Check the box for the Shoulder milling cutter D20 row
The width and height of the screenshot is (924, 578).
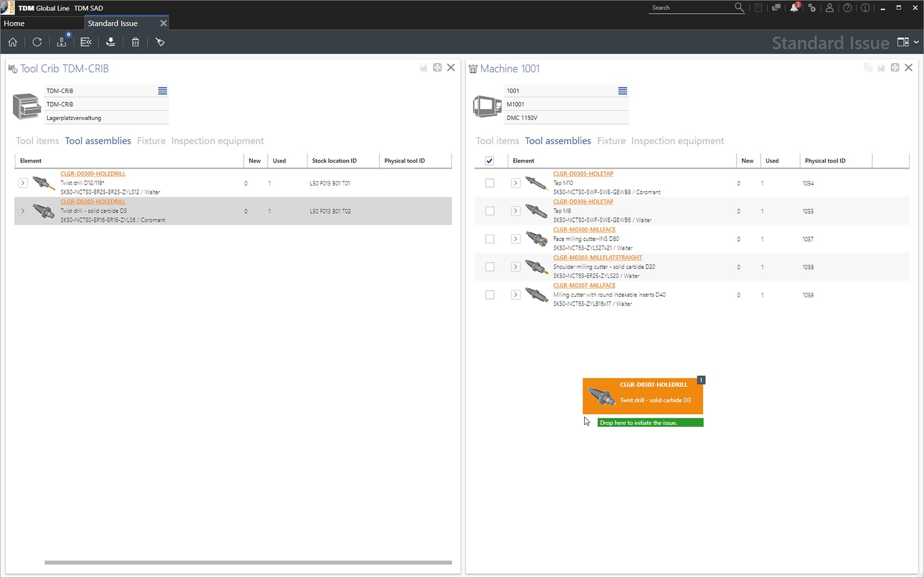[490, 267]
